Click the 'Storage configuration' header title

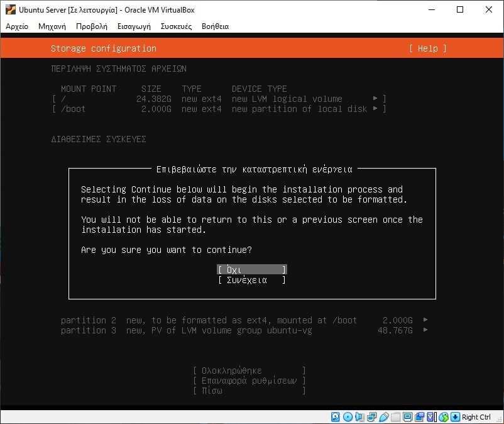[104, 48]
